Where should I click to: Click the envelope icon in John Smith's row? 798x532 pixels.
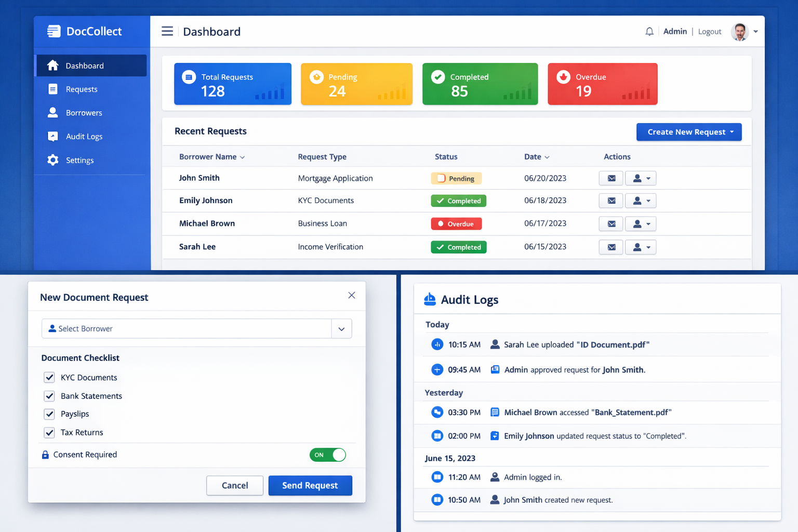[610, 178]
